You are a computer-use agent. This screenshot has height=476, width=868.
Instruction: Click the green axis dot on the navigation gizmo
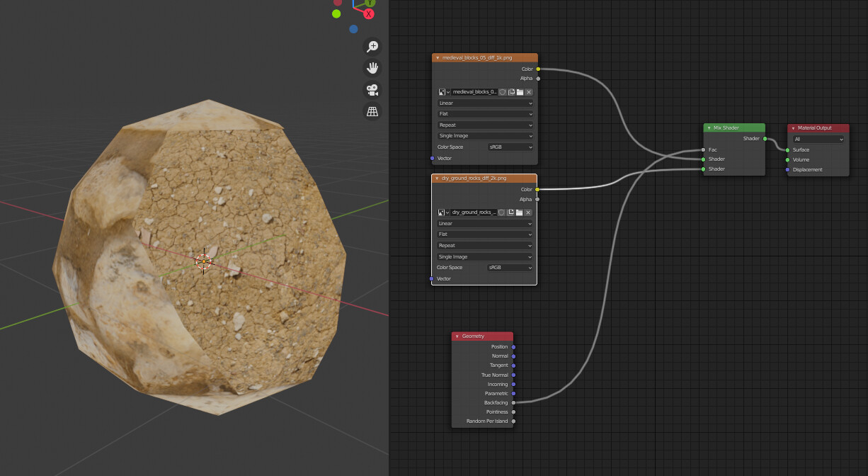pyautogui.click(x=336, y=13)
